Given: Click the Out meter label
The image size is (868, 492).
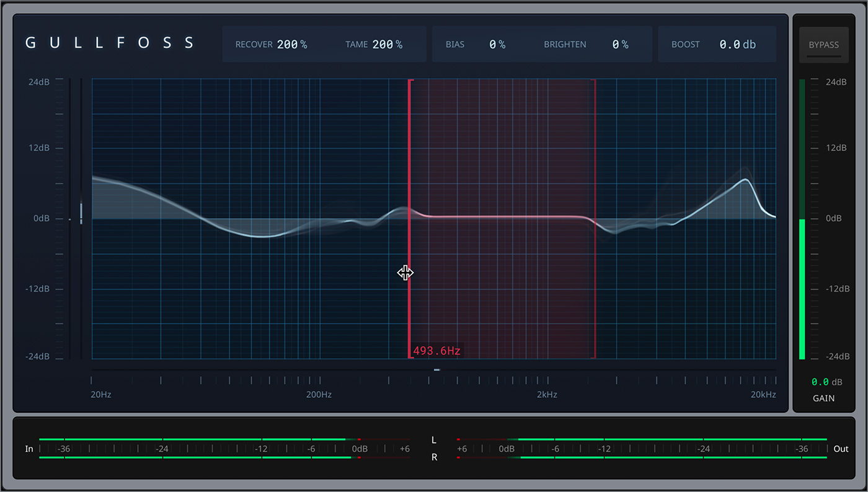Looking at the screenshot, I should tap(841, 449).
